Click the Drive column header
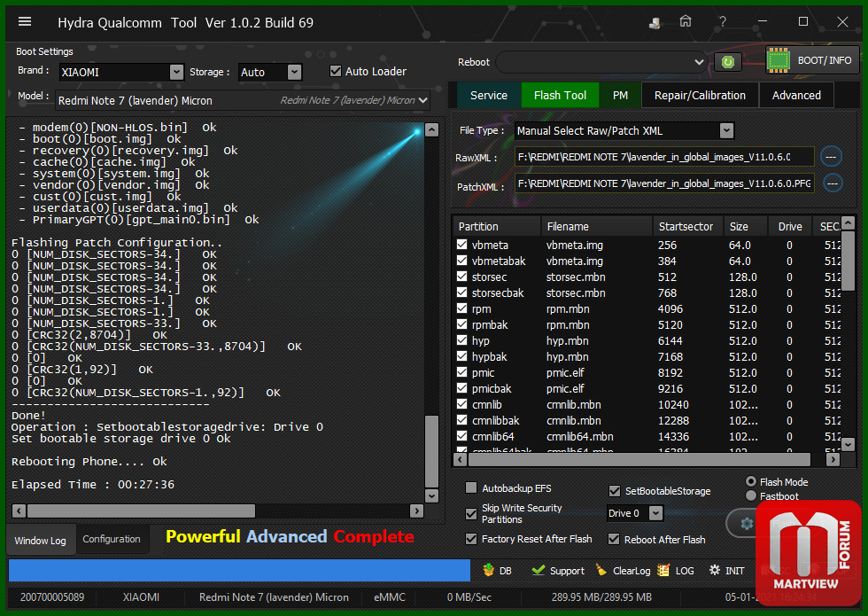Screen dimensions: 868x616 point(790,226)
